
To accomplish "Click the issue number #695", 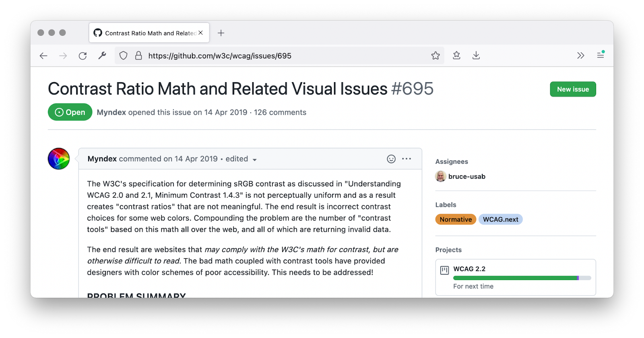I will 413,89.
